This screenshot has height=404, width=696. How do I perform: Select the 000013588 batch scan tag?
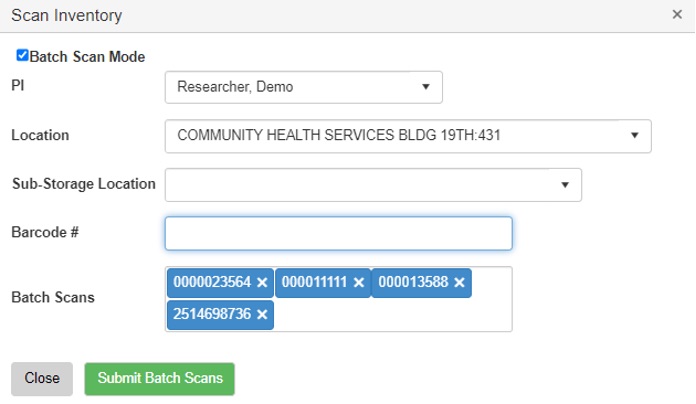pos(413,283)
